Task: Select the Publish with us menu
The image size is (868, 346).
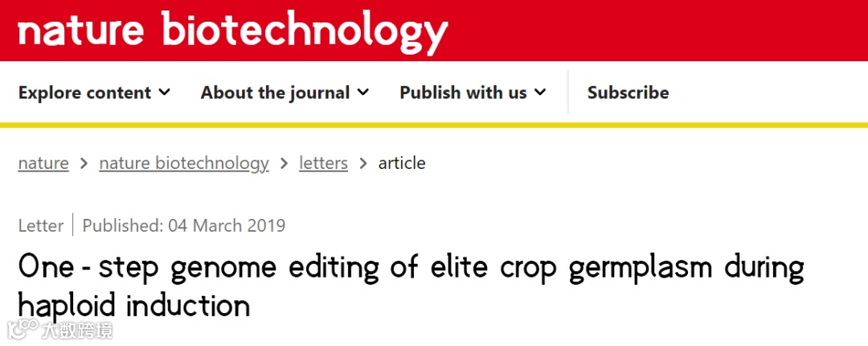Action: point(463,93)
